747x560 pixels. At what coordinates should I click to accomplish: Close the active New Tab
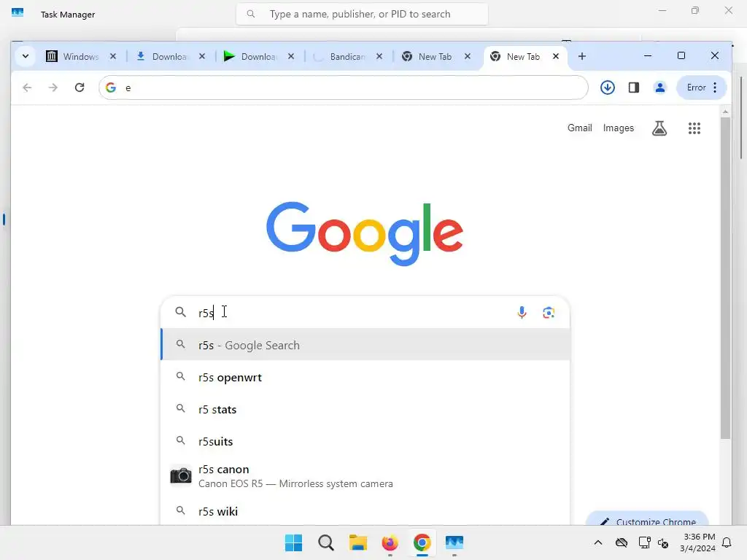click(555, 56)
